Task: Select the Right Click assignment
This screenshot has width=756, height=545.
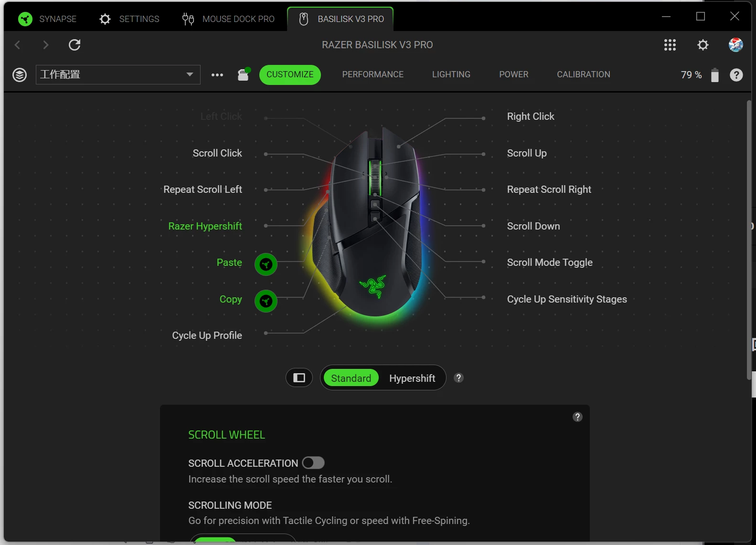Action: tap(531, 116)
